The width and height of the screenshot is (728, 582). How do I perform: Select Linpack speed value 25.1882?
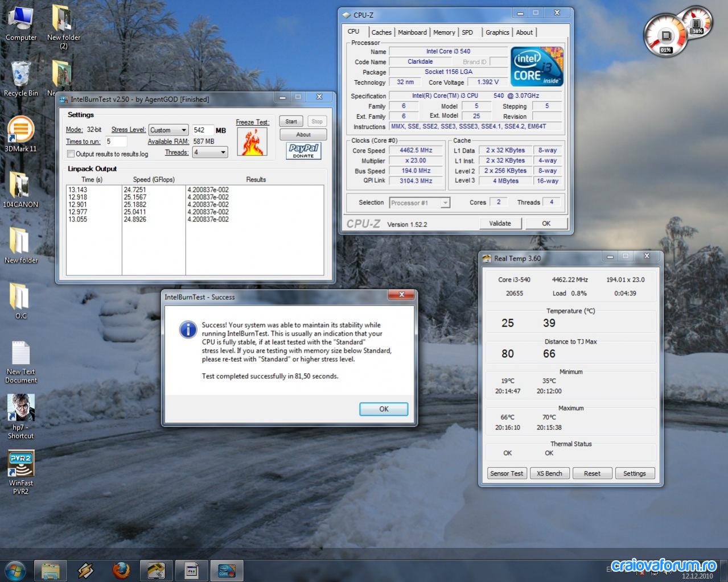pos(135,205)
